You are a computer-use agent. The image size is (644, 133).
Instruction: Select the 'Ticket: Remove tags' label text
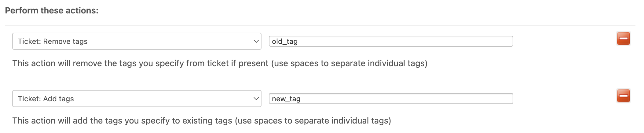point(53,41)
